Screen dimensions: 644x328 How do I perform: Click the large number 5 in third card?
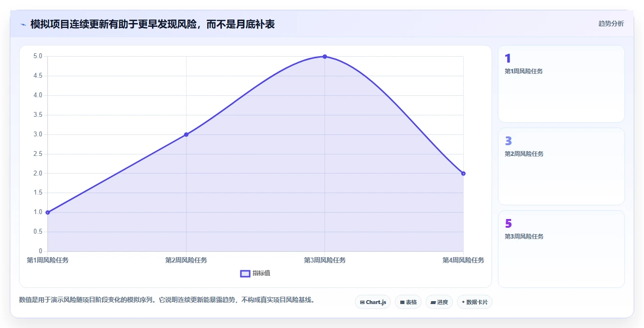point(508,224)
